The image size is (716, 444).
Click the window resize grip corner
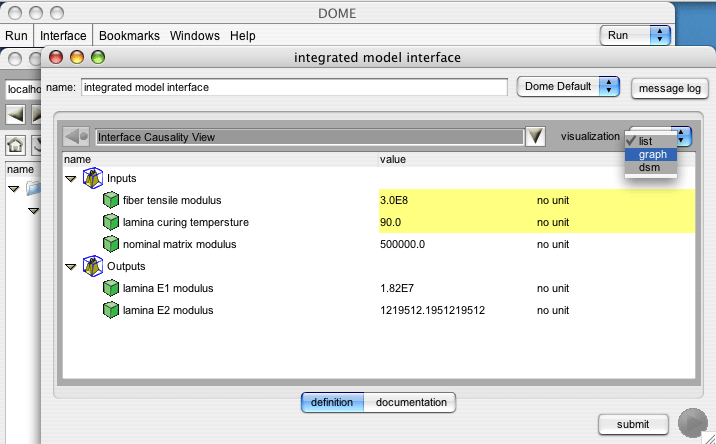pyautogui.click(x=709, y=438)
